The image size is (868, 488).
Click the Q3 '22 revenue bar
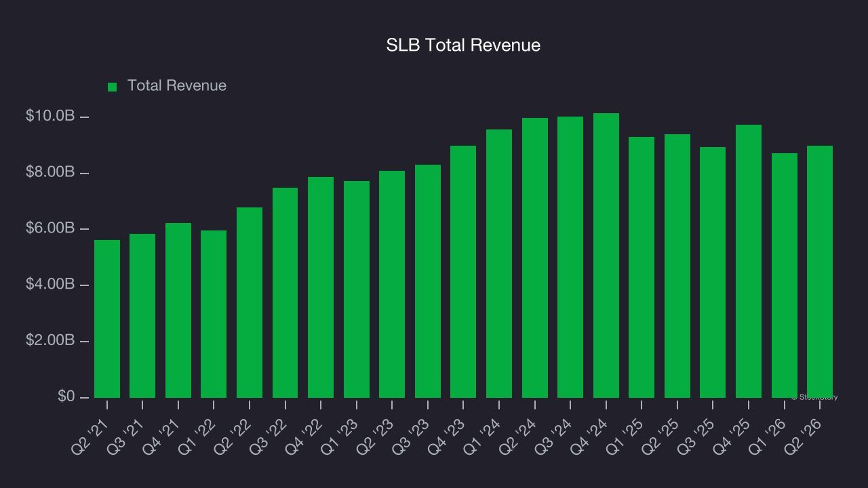(x=285, y=293)
